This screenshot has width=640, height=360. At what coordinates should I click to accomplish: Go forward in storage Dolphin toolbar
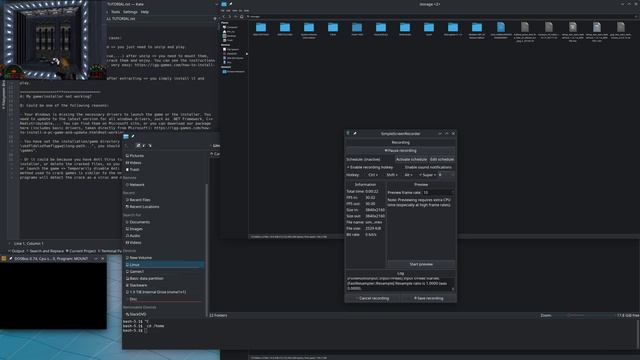(229, 16)
